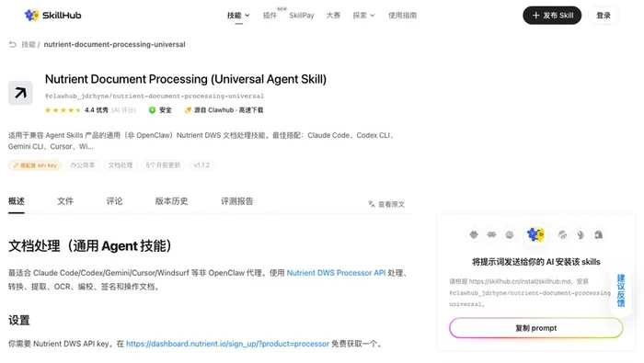This screenshot has width=644, height=363.
Task: Click the 复制 prompt button
Action: click(x=536, y=328)
